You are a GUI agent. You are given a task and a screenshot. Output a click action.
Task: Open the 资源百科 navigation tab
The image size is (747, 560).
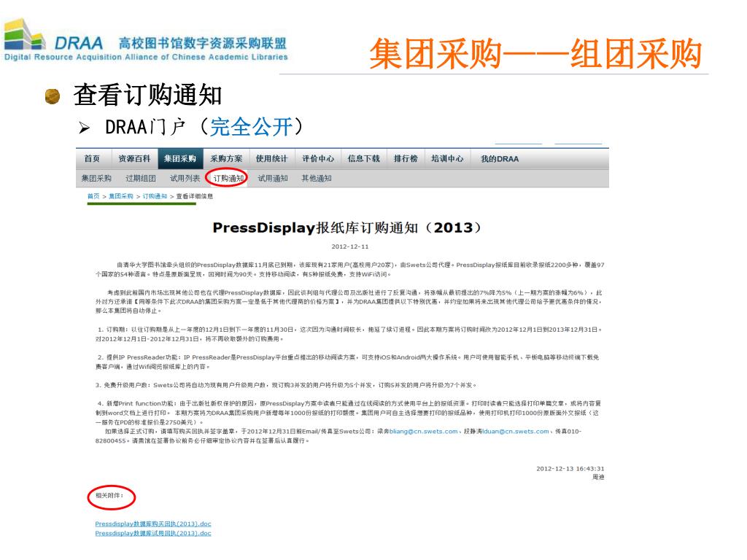[x=134, y=158]
